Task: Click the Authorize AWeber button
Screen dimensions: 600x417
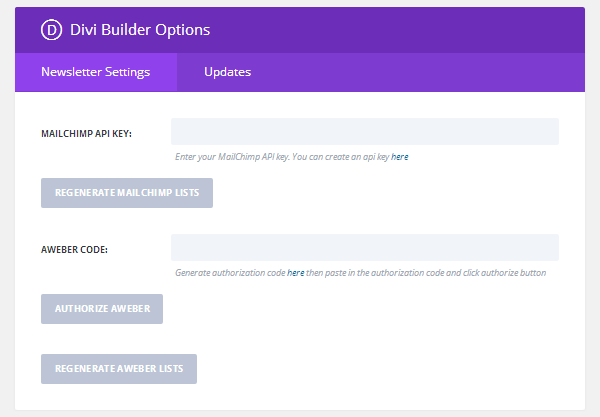Action: point(102,309)
